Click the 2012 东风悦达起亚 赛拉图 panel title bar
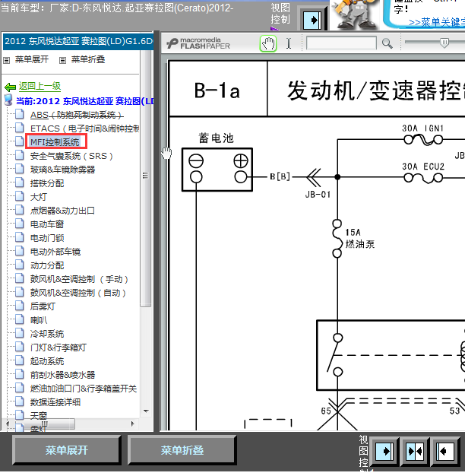The image size is (465, 476). (x=78, y=41)
